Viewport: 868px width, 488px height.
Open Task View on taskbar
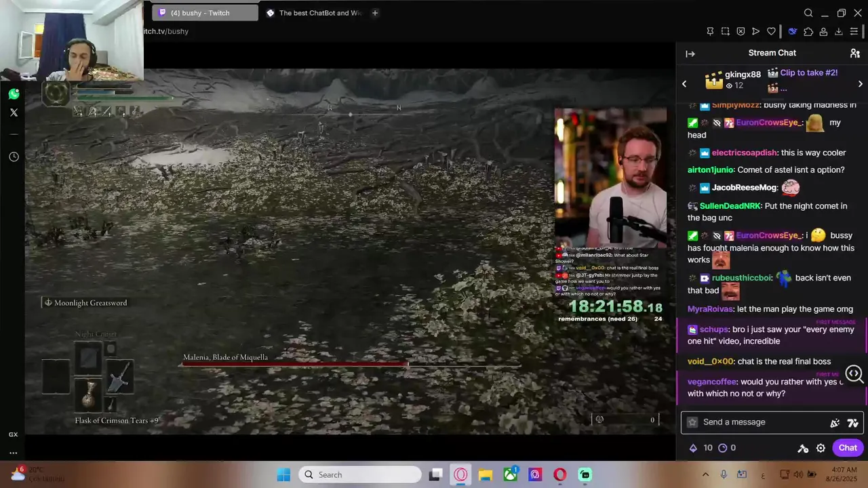point(435,474)
